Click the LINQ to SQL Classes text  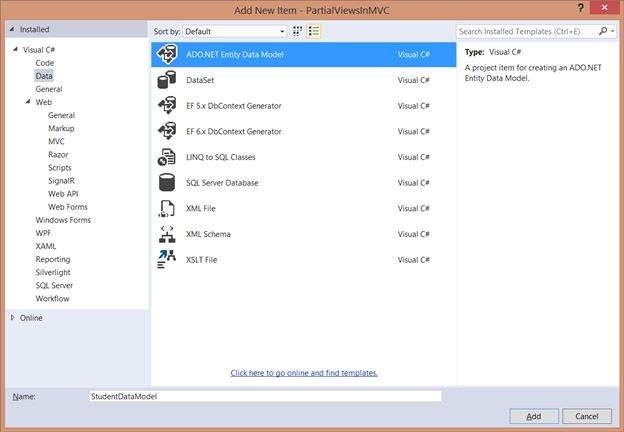[220, 157]
